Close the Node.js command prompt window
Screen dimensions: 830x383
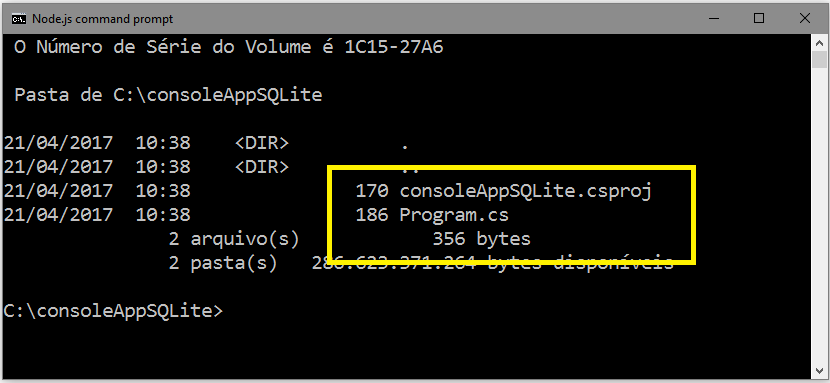(805, 19)
